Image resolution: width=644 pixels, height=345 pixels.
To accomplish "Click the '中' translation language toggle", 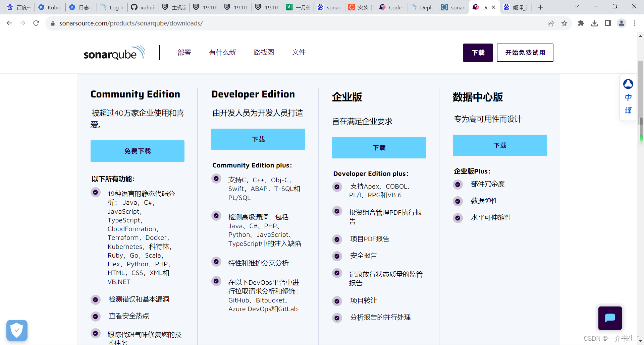I will (628, 97).
